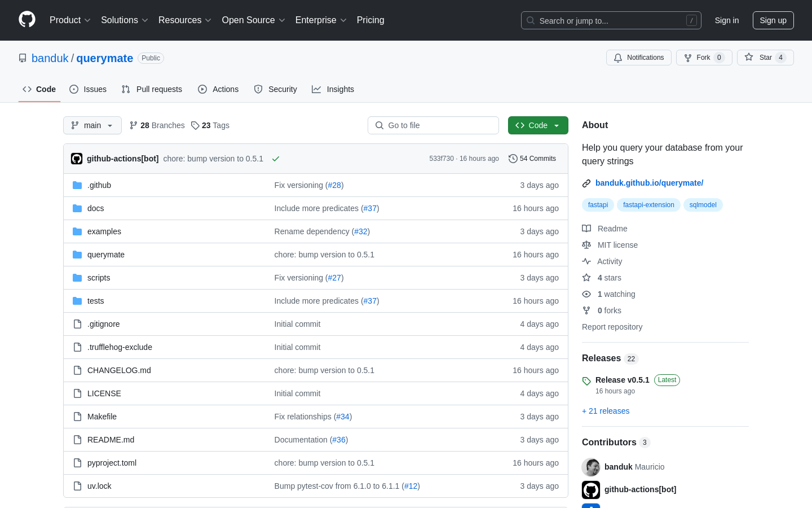812x508 pixels.
Task: Open pull request #37 in docs row
Action: pos(370,208)
